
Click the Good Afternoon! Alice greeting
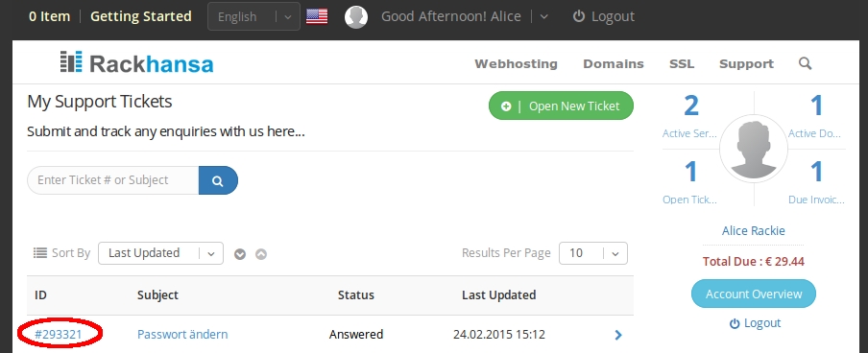click(451, 16)
